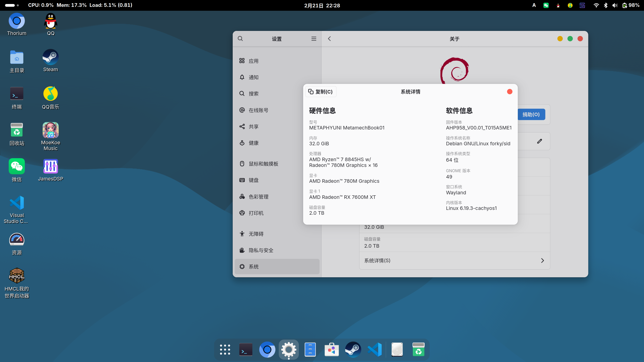Select 应用 in settings sidebar
This screenshot has height=362, width=644.
[253, 61]
